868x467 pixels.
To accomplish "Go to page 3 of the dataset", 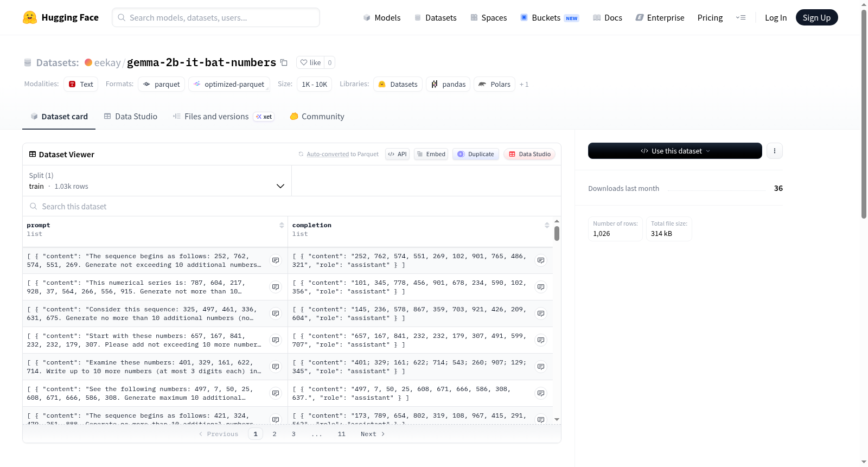I will click(293, 434).
